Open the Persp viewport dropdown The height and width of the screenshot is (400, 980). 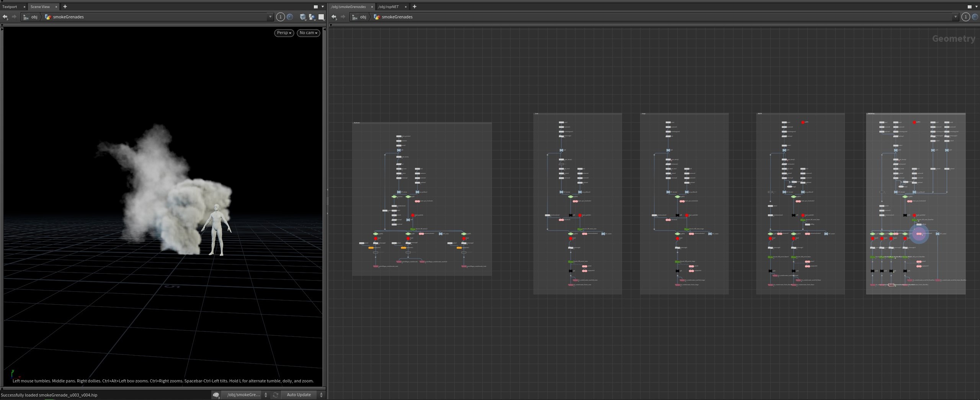click(284, 33)
